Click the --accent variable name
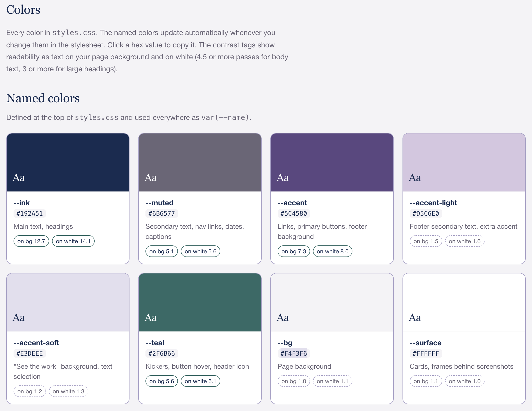Screen dimensions: 532x411 click(292, 203)
